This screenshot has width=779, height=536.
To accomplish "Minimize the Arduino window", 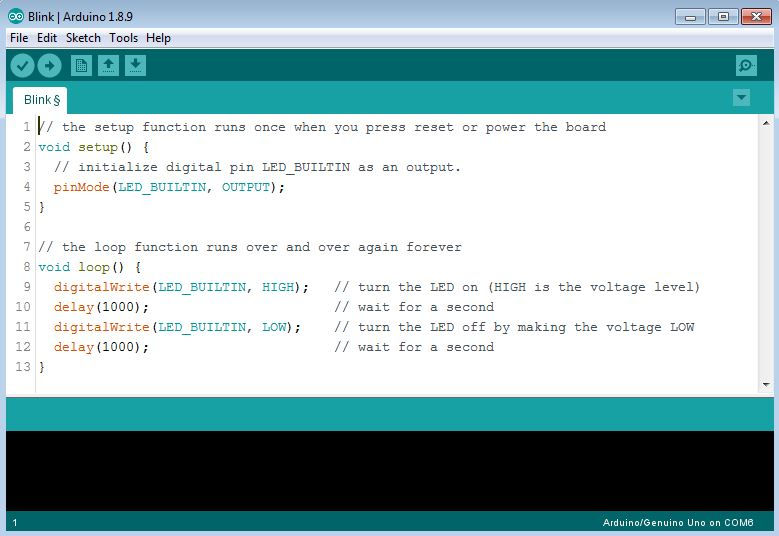I will 690,17.
